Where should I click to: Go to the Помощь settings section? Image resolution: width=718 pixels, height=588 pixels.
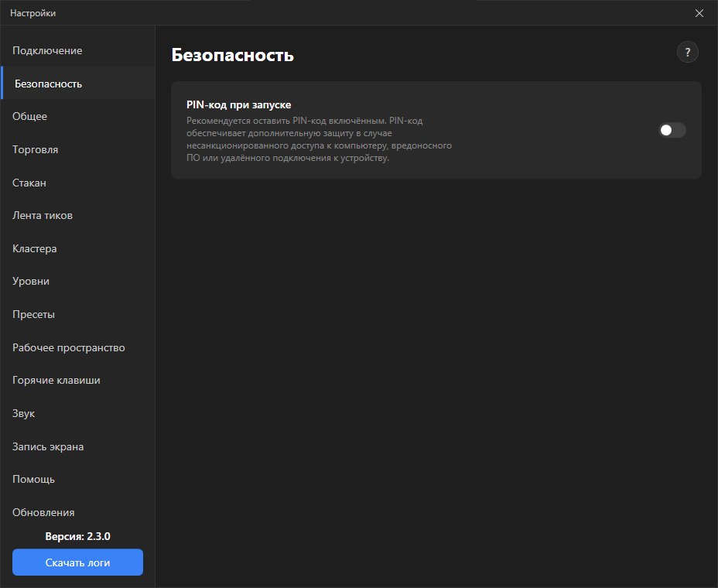click(78, 479)
